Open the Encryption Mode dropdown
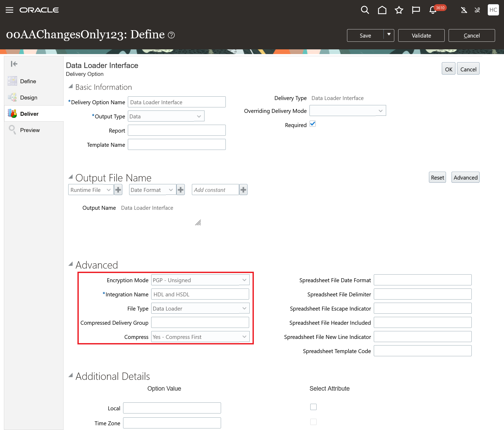 coord(244,280)
